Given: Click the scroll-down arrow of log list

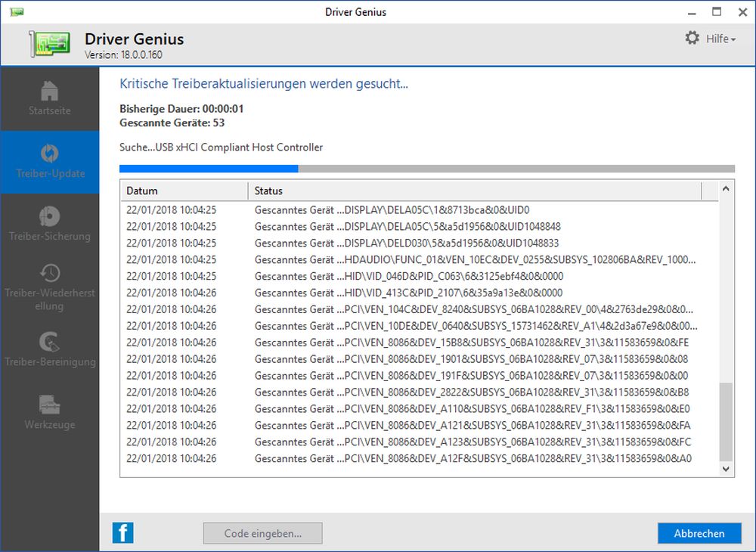Looking at the screenshot, I should coord(727,470).
